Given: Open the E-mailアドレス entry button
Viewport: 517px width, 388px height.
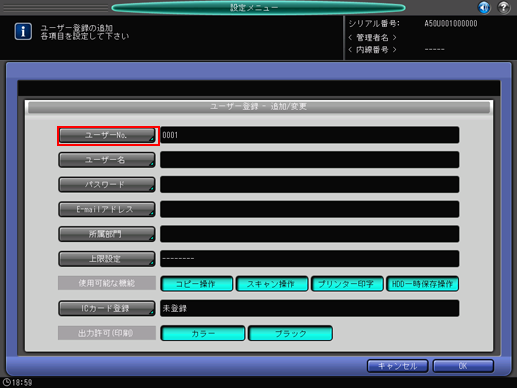Looking at the screenshot, I should click(107, 209).
